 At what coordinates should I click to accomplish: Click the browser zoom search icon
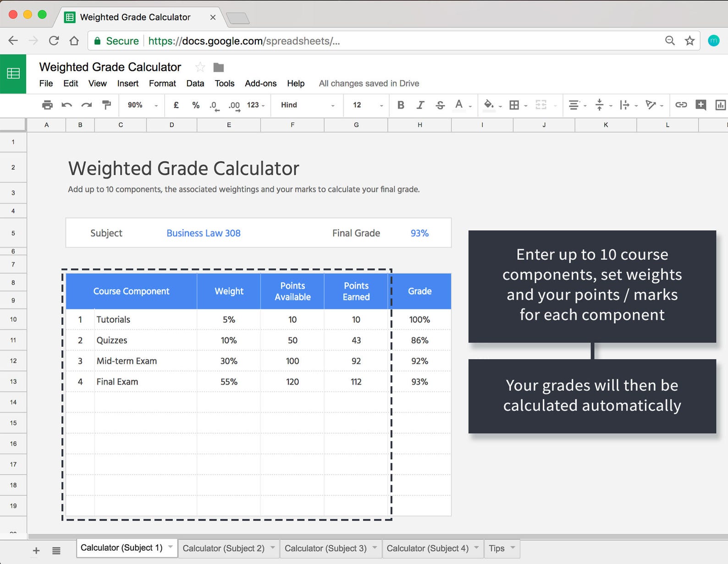tap(670, 41)
